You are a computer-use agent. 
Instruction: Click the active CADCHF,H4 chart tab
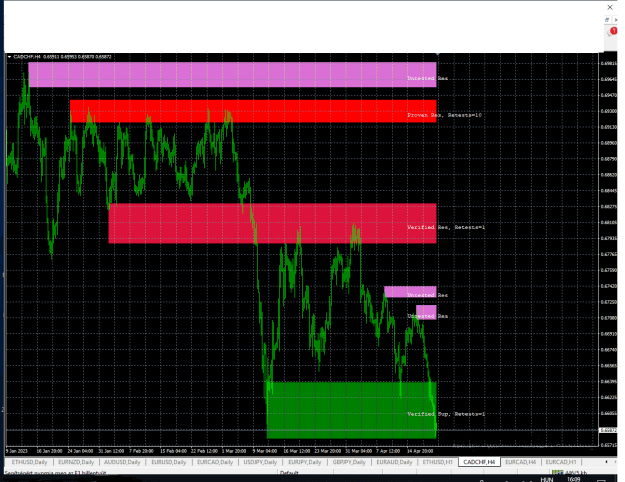(479, 462)
